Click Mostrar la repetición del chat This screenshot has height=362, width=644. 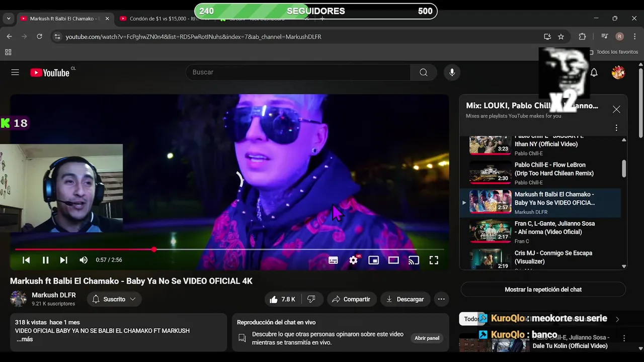[x=543, y=290]
